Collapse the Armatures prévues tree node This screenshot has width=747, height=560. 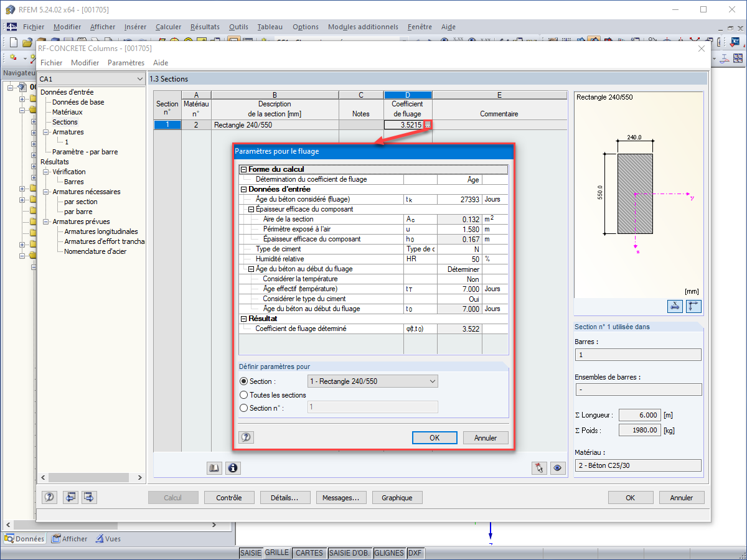coord(45,222)
